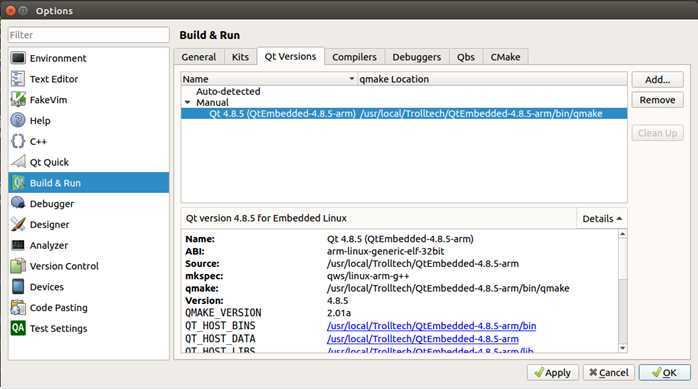Click the Help category icon

coord(18,120)
